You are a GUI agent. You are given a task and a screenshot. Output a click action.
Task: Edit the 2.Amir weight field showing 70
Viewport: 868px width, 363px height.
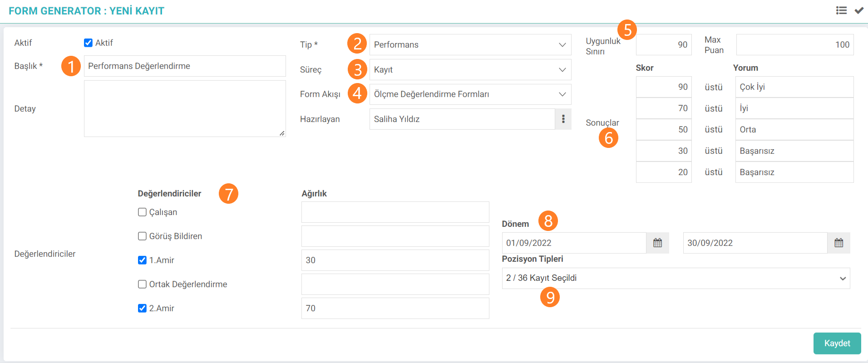395,308
